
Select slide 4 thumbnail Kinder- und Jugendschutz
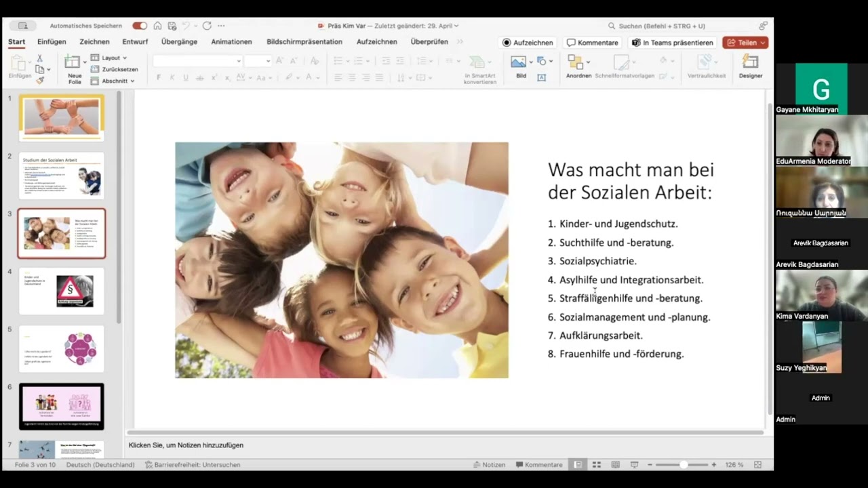point(62,291)
